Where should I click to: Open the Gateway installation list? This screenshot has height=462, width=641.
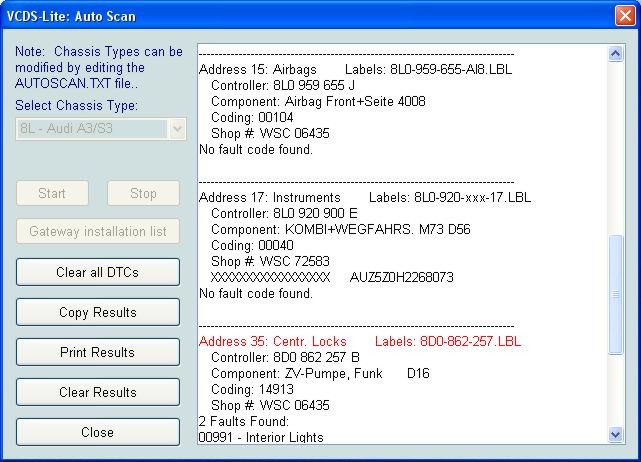(98, 231)
